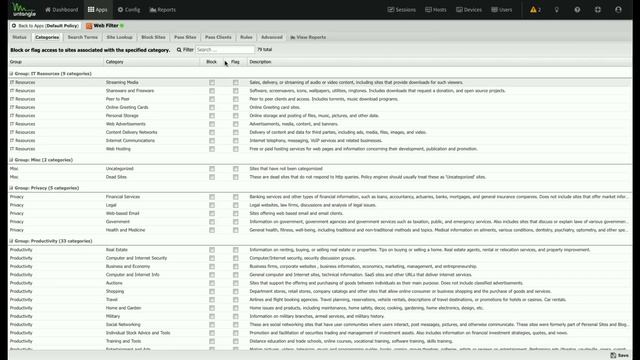Block the Financial Services category
640x360 pixels.
click(x=212, y=197)
